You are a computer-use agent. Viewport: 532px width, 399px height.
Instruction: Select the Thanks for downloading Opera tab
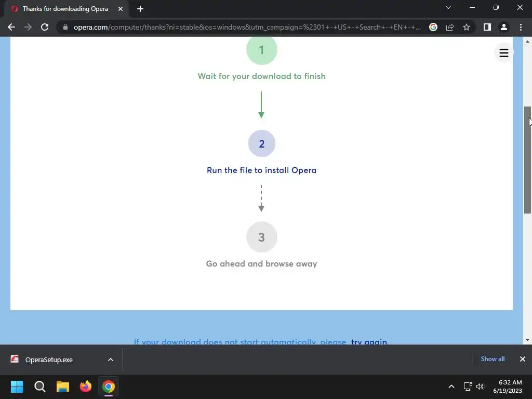pos(66,9)
